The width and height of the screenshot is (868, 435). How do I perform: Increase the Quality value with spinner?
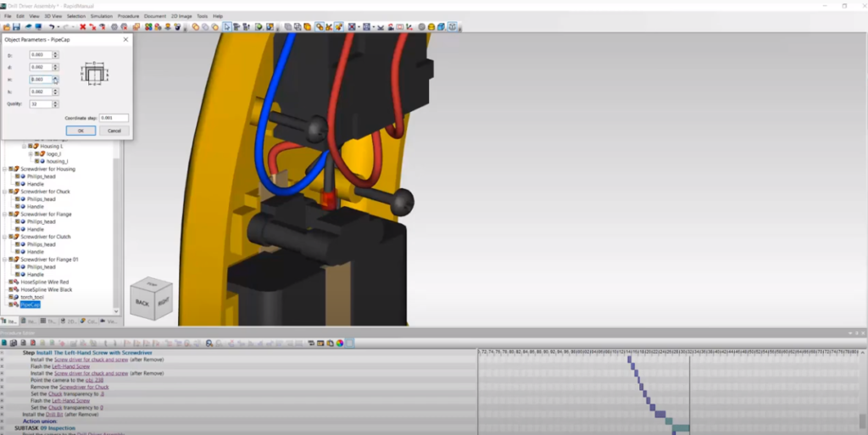pos(55,102)
